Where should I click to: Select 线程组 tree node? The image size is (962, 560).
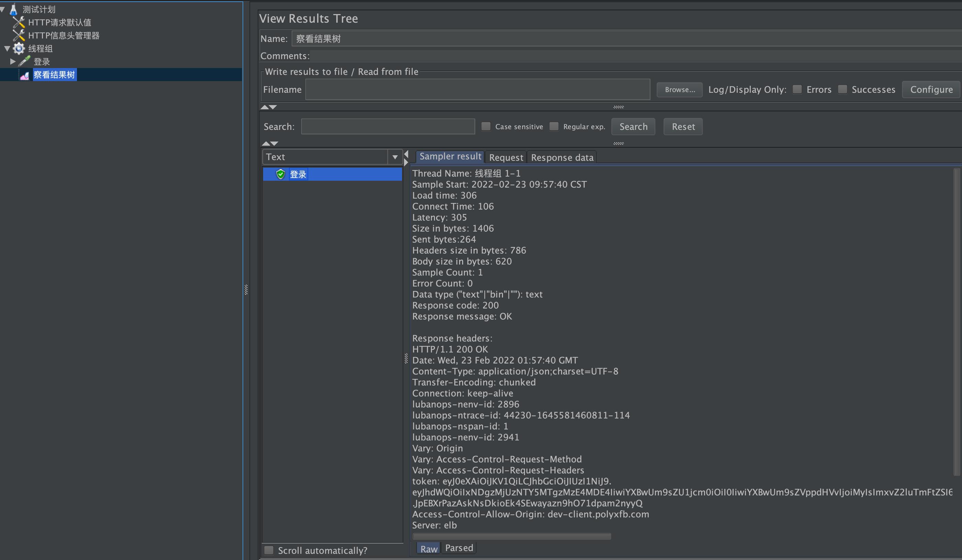(x=41, y=48)
